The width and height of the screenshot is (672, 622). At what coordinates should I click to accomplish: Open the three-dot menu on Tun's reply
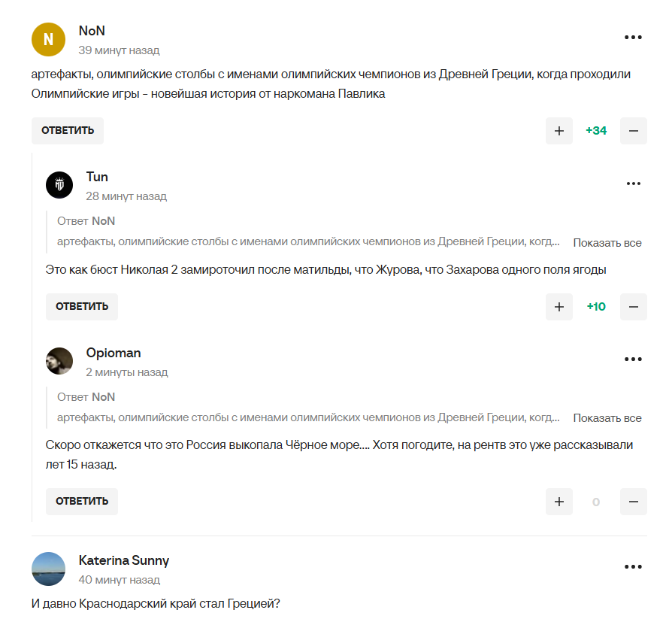click(x=634, y=182)
